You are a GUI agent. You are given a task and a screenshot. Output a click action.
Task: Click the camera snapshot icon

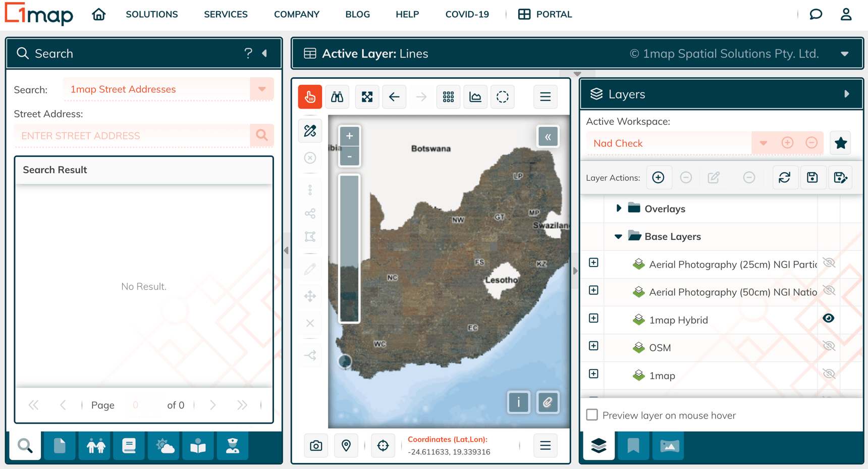coord(316,446)
